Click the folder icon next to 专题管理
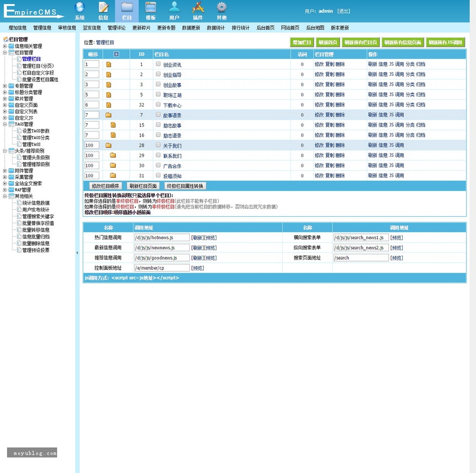The image size is (476, 473). coord(12,86)
